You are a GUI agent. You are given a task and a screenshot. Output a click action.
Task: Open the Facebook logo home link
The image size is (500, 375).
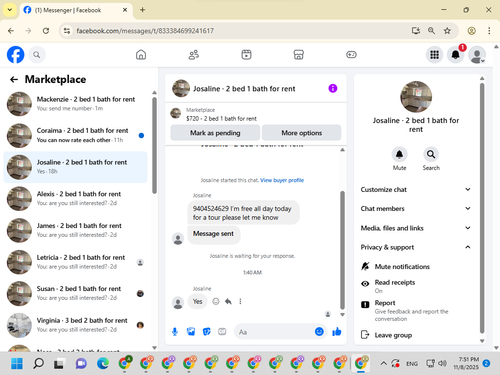15,55
